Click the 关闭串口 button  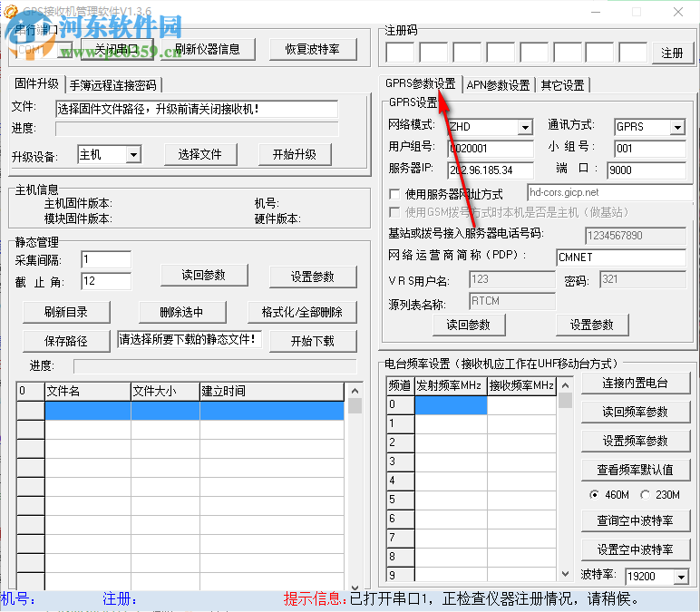pos(117,49)
